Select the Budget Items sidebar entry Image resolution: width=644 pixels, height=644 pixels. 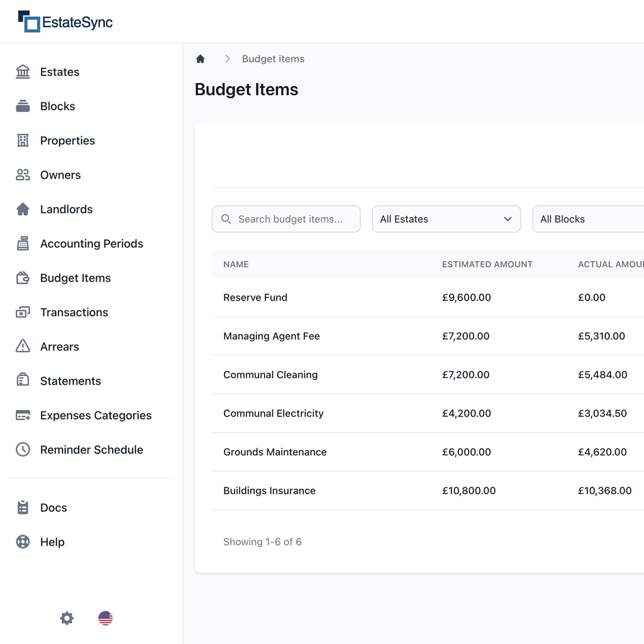click(x=75, y=278)
